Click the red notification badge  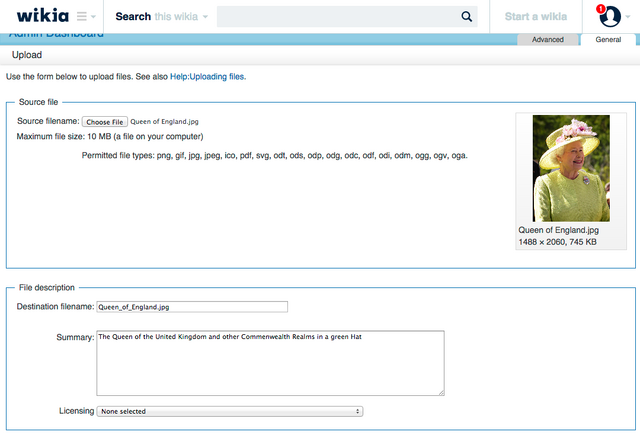click(600, 9)
